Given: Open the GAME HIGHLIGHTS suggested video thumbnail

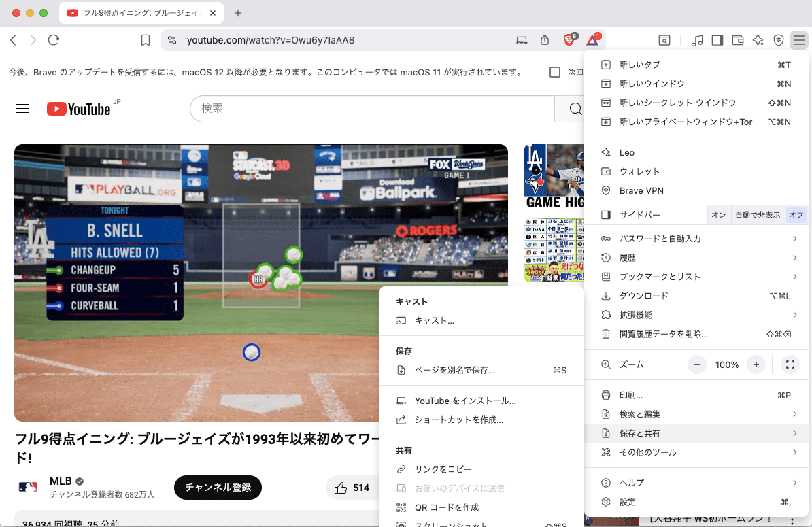Looking at the screenshot, I should click(554, 177).
